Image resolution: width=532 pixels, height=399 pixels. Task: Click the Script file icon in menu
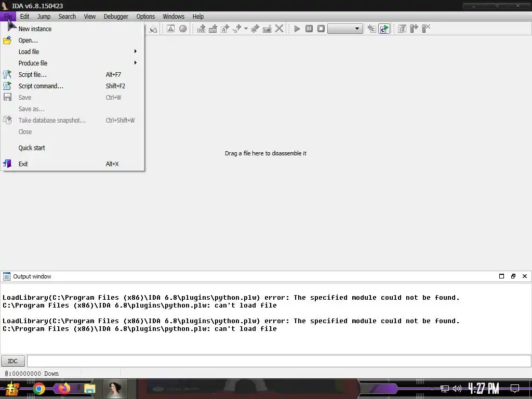[x=7, y=75]
